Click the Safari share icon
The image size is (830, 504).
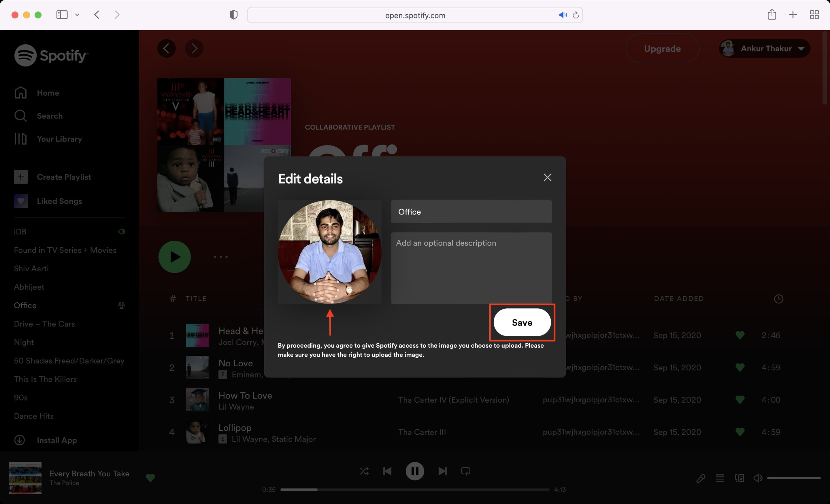tap(772, 14)
